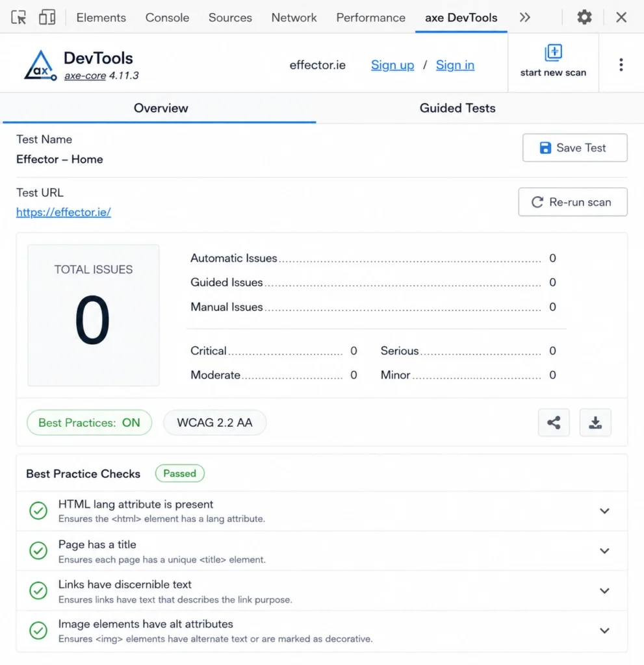644x665 pixels.
Task: Switch to the Console tab
Action: click(167, 18)
